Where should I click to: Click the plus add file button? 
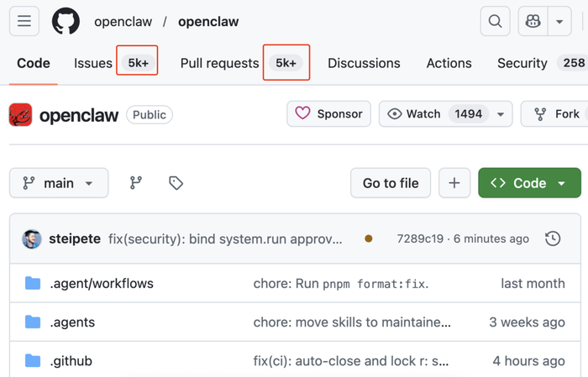[x=454, y=183]
